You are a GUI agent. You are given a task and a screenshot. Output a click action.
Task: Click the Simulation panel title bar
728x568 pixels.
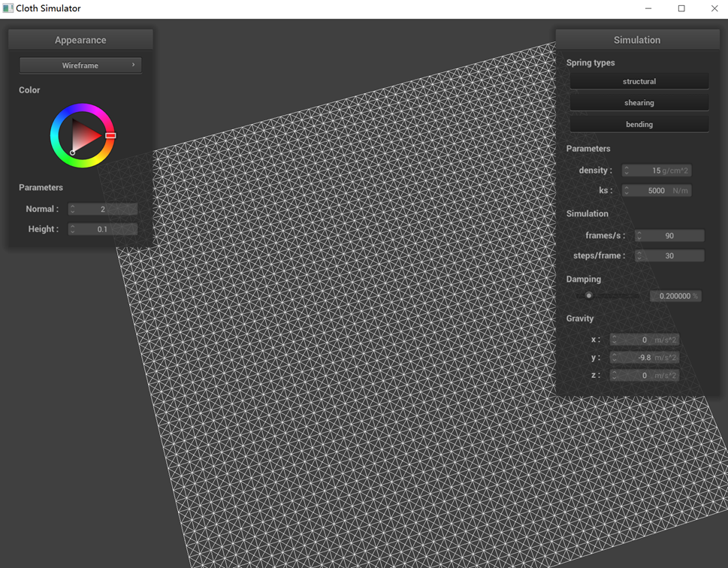(x=637, y=40)
